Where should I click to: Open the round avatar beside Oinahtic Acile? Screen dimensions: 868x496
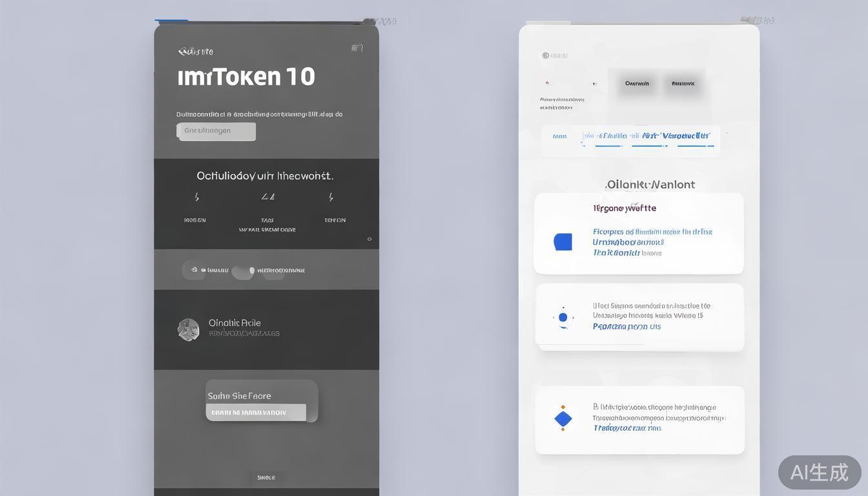[188, 329]
